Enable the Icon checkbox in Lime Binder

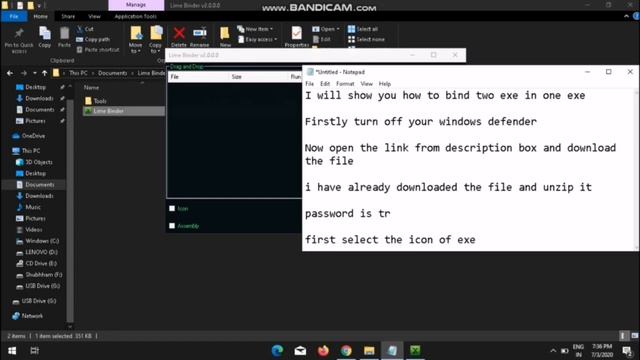[172, 209]
